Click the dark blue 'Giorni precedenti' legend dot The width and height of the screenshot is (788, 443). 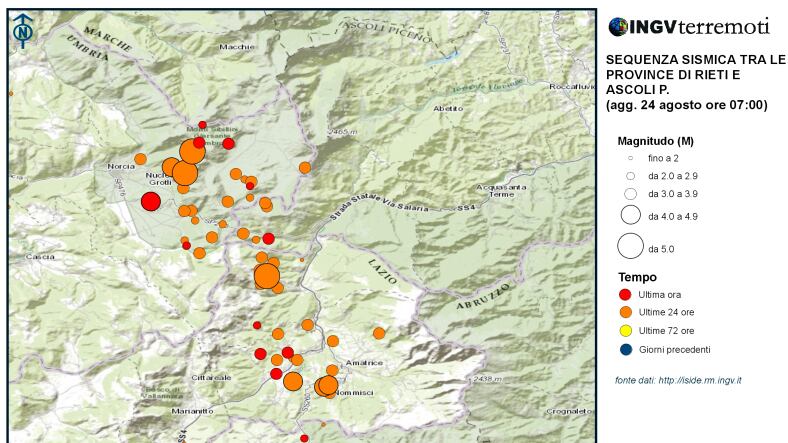(x=625, y=350)
